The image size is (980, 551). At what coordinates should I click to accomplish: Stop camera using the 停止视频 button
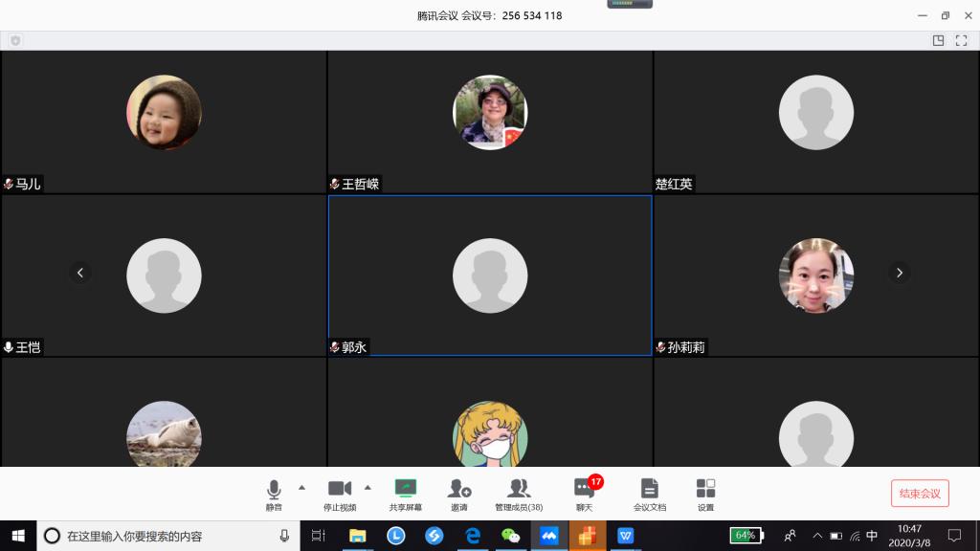pyautogui.click(x=340, y=494)
